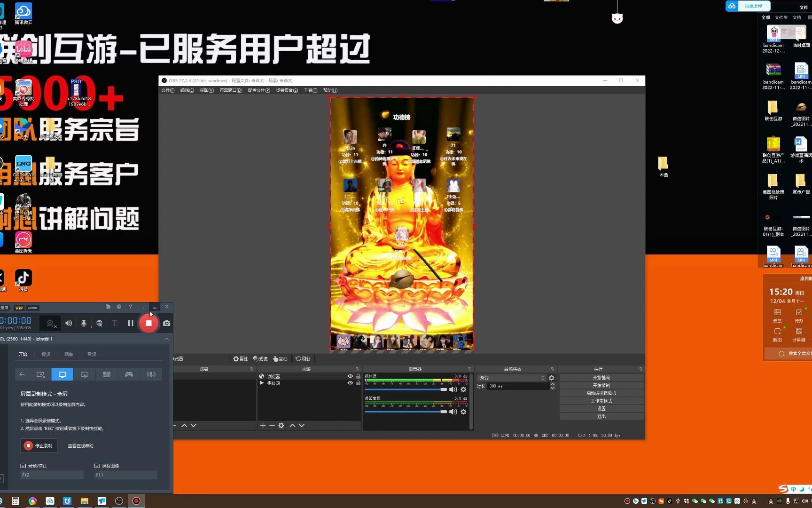Increase transition 时长 with up stepper

(553, 384)
